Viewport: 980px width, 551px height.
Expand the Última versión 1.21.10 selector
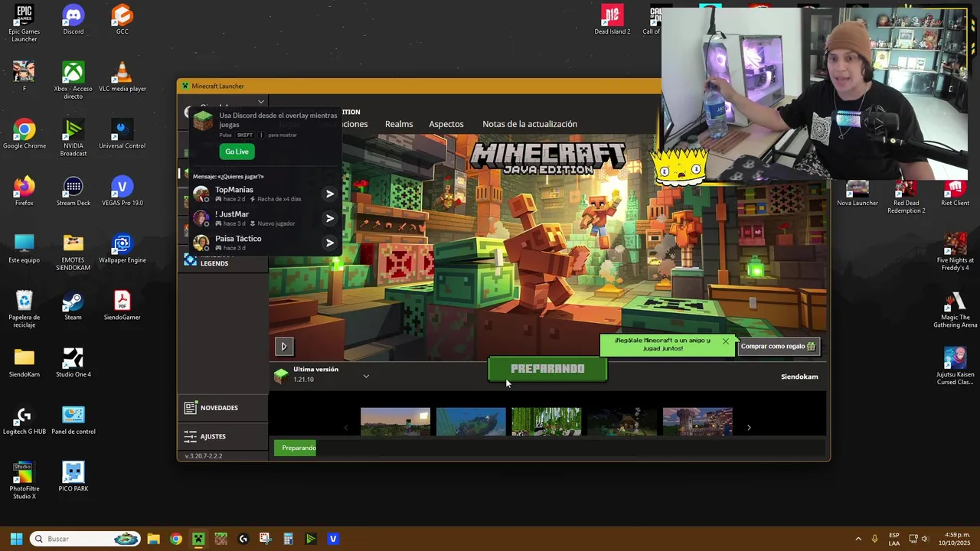(366, 376)
